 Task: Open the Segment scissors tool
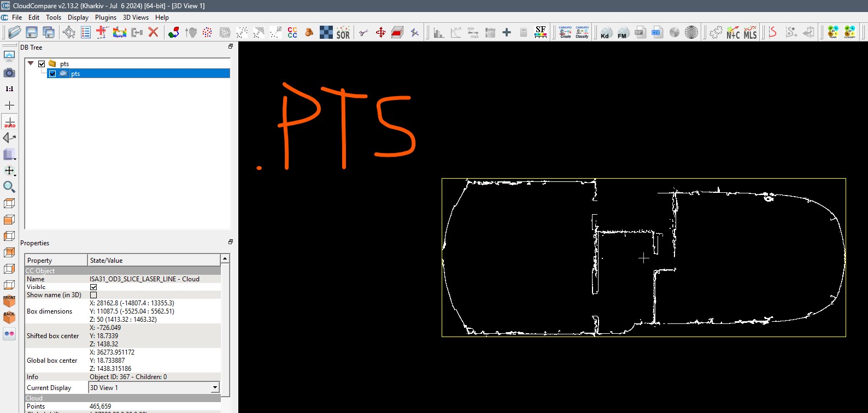tap(363, 33)
